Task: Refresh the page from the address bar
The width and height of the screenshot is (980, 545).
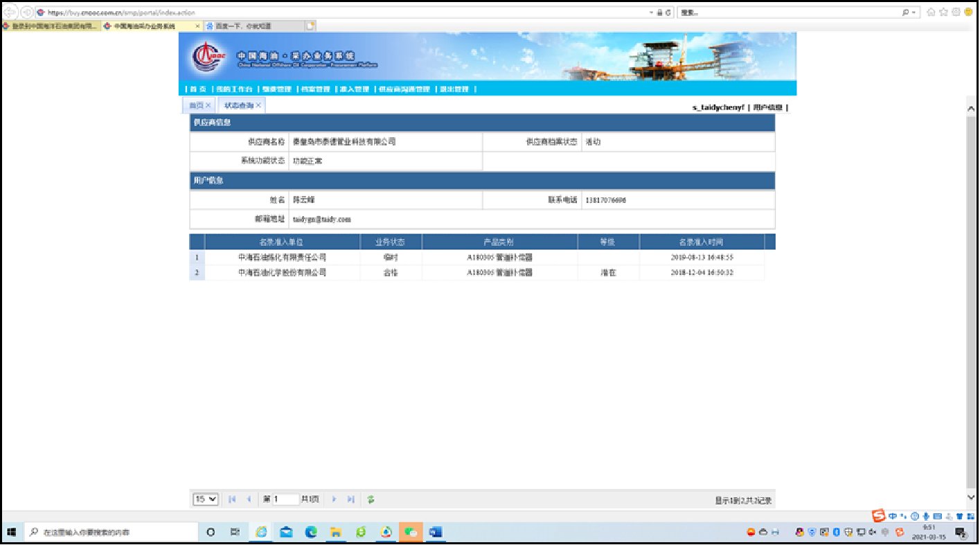Action: point(668,12)
